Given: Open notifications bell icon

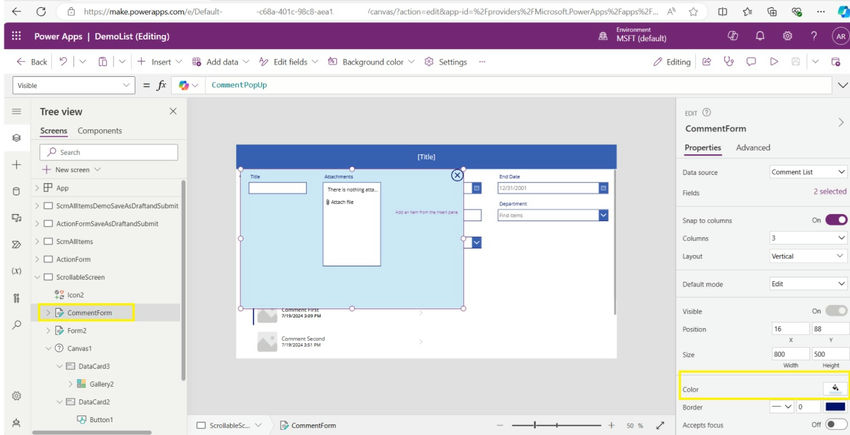Looking at the screenshot, I should click(760, 36).
